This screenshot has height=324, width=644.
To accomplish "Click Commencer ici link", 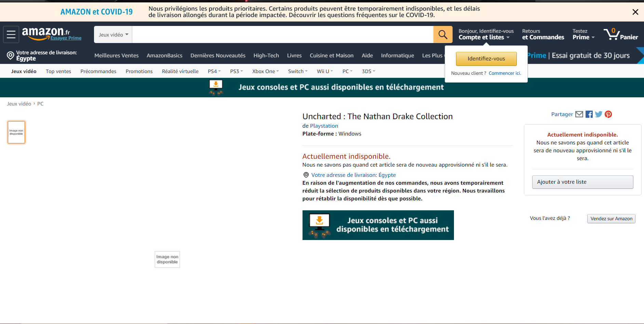I will (x=505, y=73).
